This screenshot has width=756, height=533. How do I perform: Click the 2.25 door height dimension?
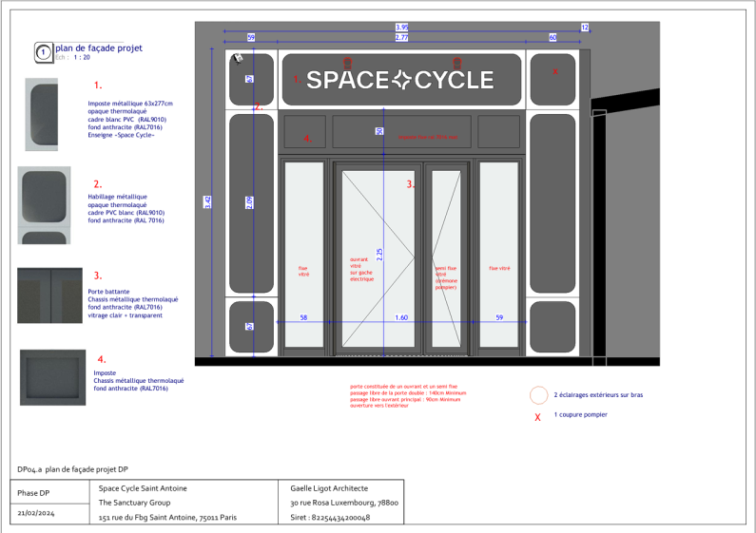click(x=379, y=255)
